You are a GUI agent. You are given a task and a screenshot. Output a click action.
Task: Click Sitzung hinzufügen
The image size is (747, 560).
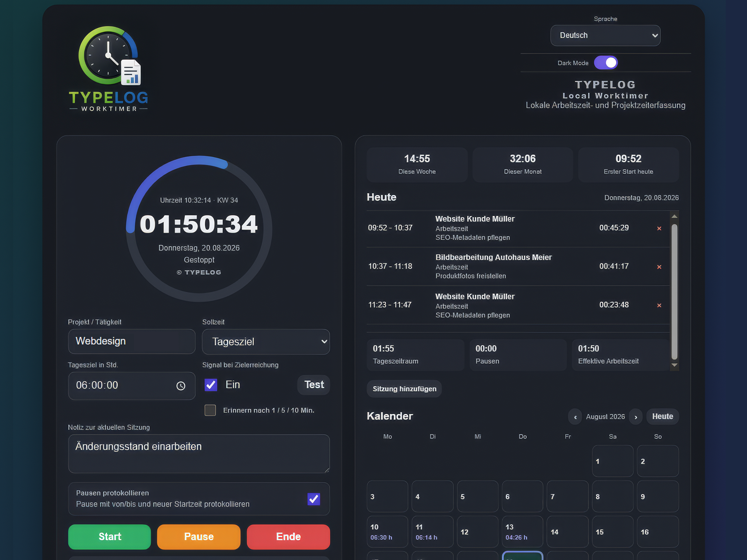[404, 389]
